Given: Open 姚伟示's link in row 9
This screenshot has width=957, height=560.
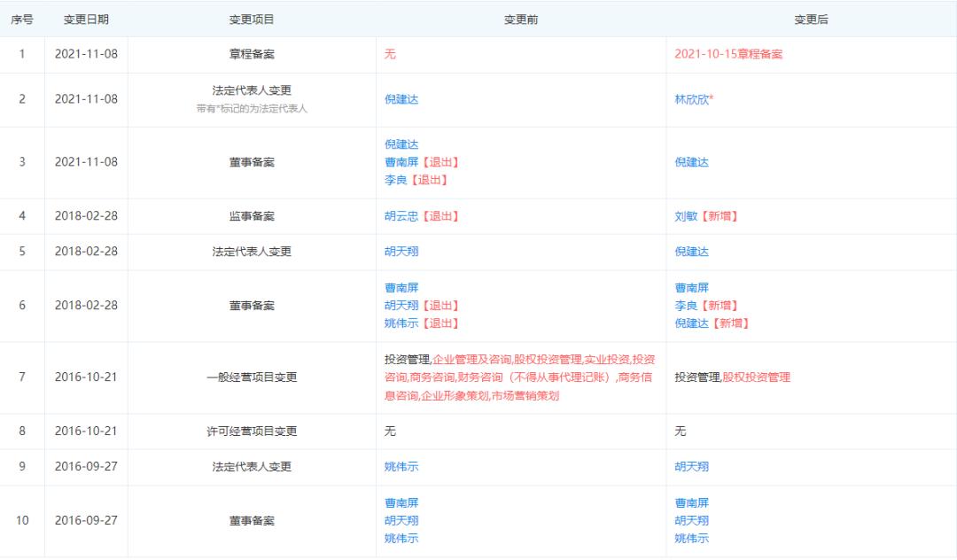Looking at the screenshot, I should 400,467.
